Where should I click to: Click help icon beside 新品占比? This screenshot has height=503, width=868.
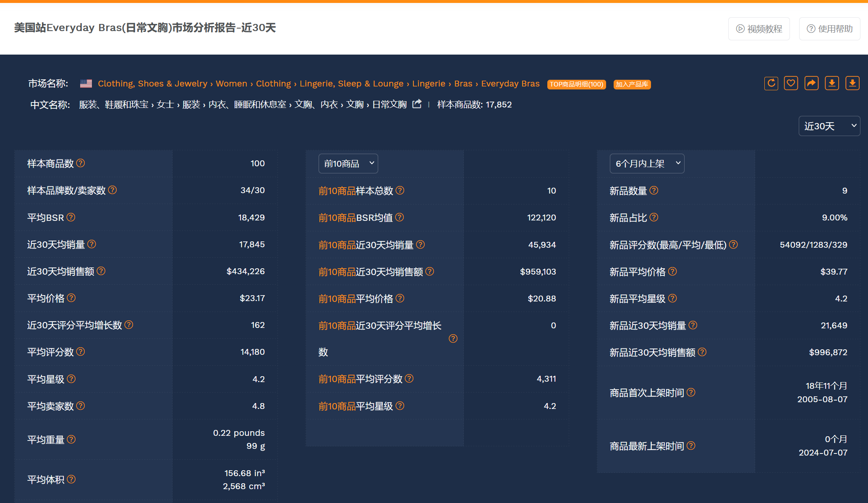[654, 217]
